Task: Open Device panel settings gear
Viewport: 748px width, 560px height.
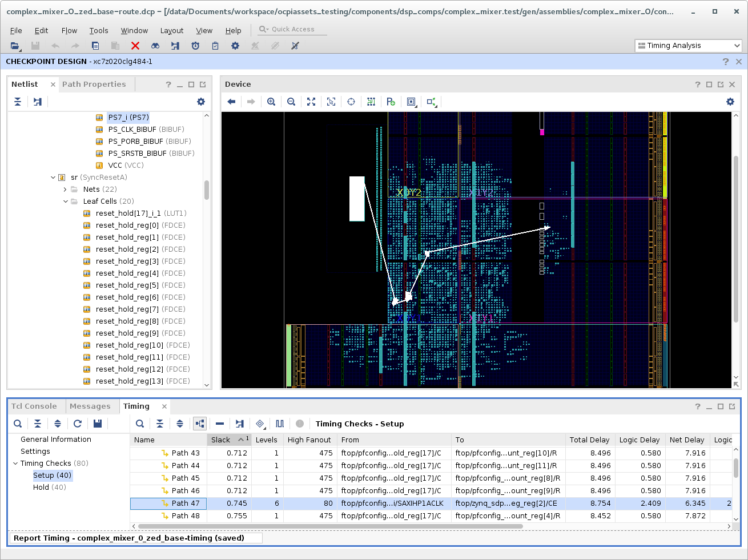Action: pos(730,102)
